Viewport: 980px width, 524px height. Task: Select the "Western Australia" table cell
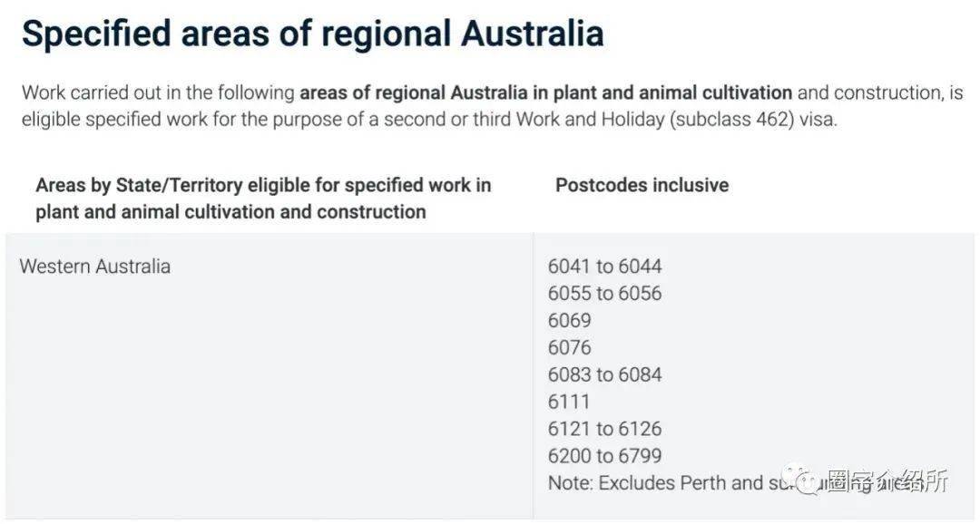point(94,267)
